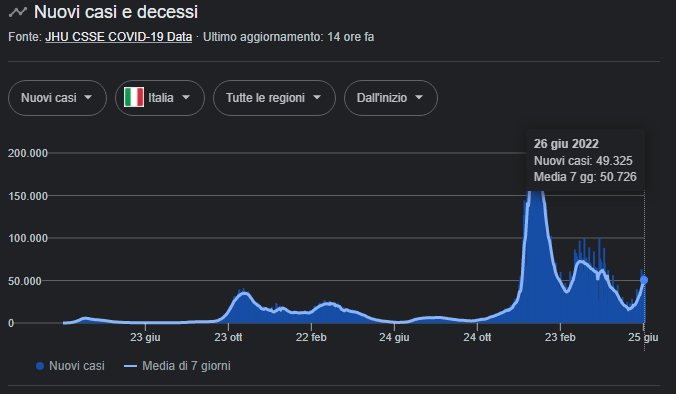Toggle the Media di 7 giorni legend text
The height and width of the screenshot is (394, 676).
(186, 366)
